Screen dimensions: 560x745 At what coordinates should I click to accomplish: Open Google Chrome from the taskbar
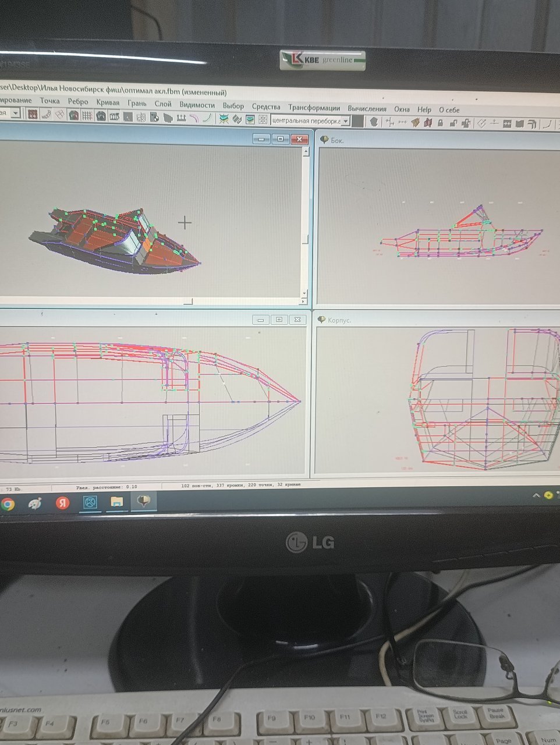[x=7, y=504]
